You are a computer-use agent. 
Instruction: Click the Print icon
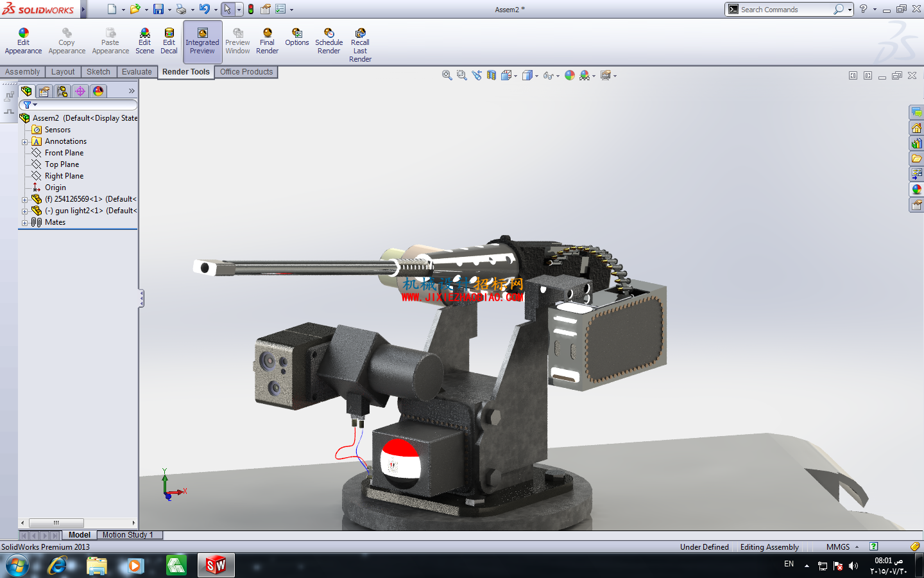pyautogui.click(x=181, y=9)
